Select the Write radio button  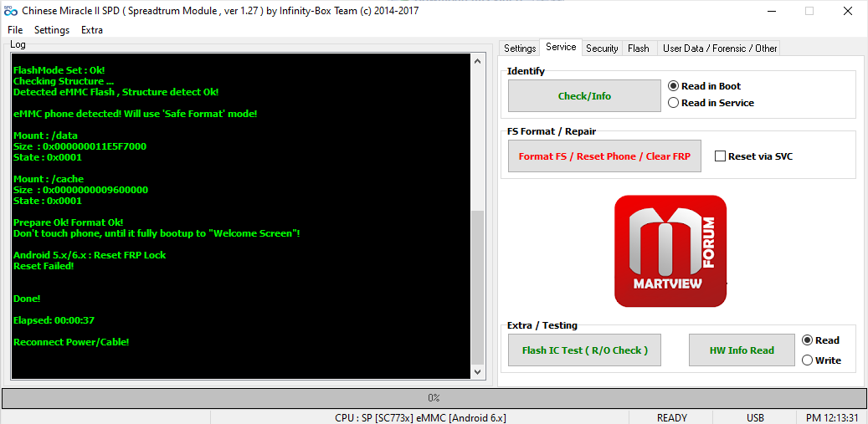821,360
